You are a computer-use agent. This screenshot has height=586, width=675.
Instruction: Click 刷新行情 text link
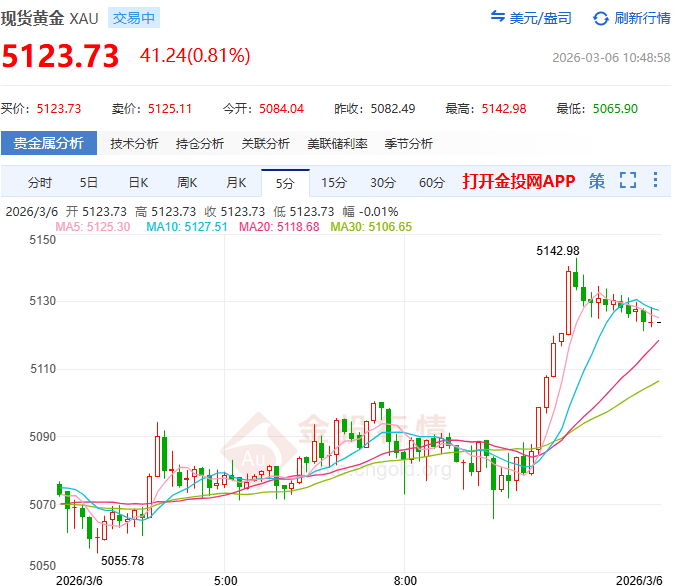tap(642, 18)
